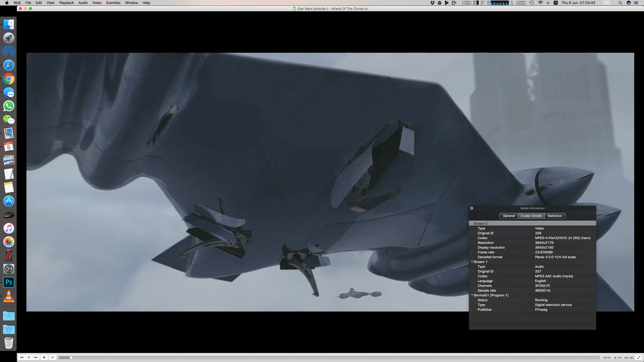The width and height of the screenshot is (644, 362).
Task: Close the Media Information panel
Action: tap(472, 208)
